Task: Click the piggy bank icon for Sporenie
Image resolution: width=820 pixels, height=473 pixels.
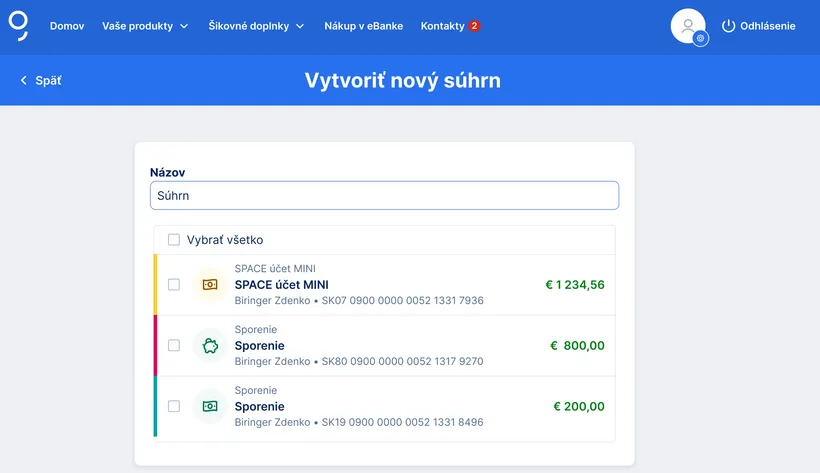Action: point(210,346)
